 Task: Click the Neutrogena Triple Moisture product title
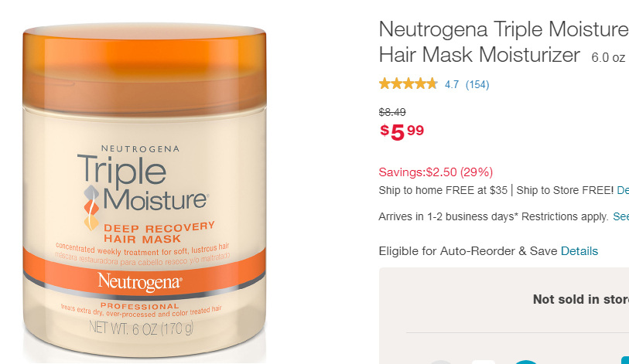tap(504, 42)
